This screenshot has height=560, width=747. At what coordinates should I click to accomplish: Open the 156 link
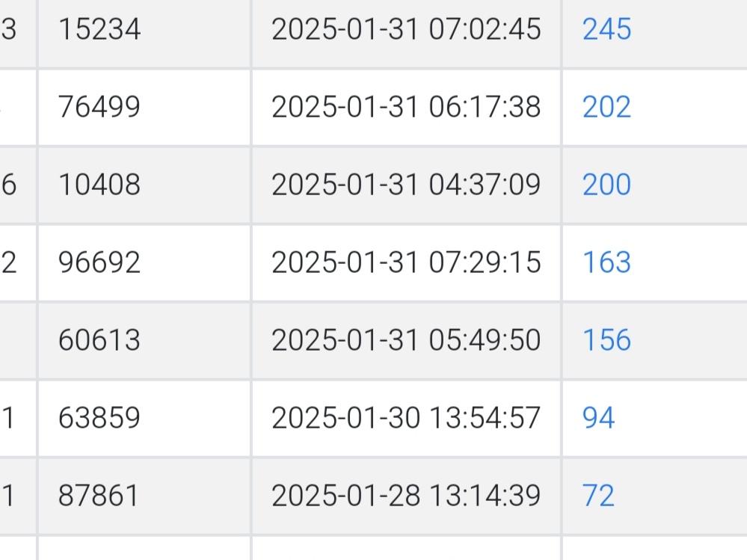606,340
